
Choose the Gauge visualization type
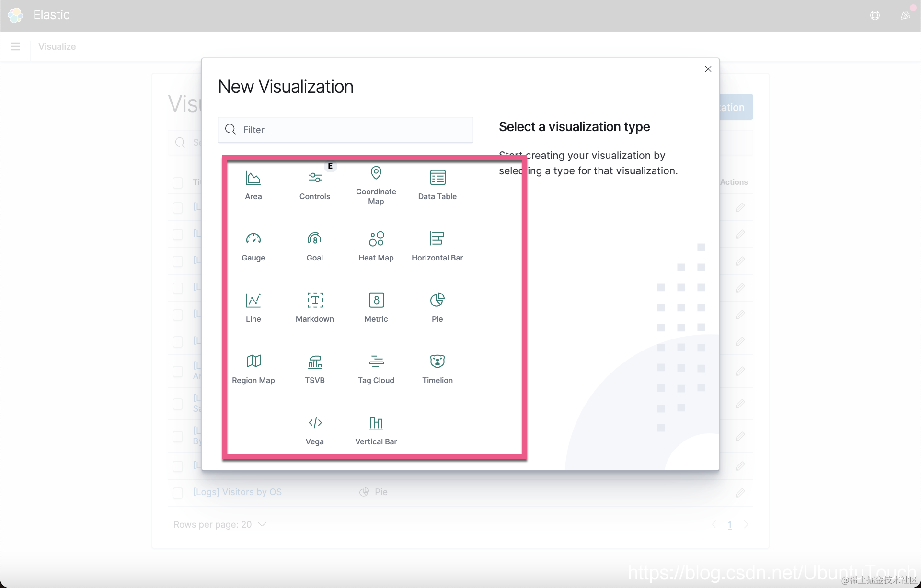pos(253,246)
